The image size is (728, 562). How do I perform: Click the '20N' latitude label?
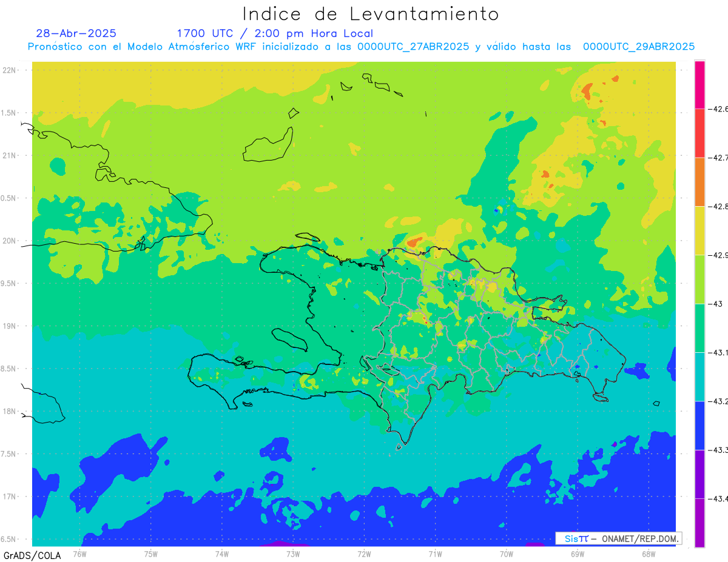point(9,241)
